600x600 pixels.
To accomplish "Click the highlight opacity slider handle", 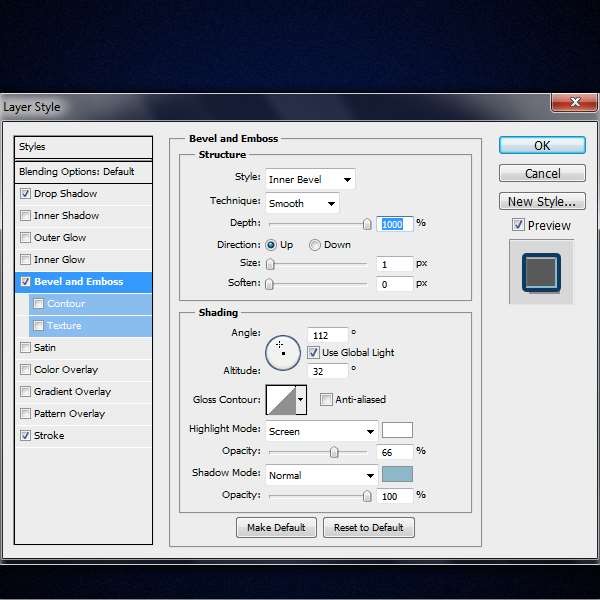I will pyautogui.click(x=334, y=452).
